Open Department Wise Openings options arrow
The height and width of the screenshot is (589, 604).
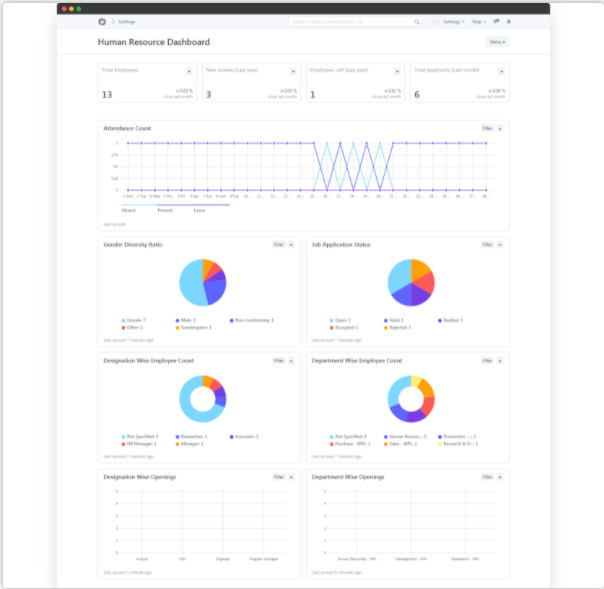500,477
